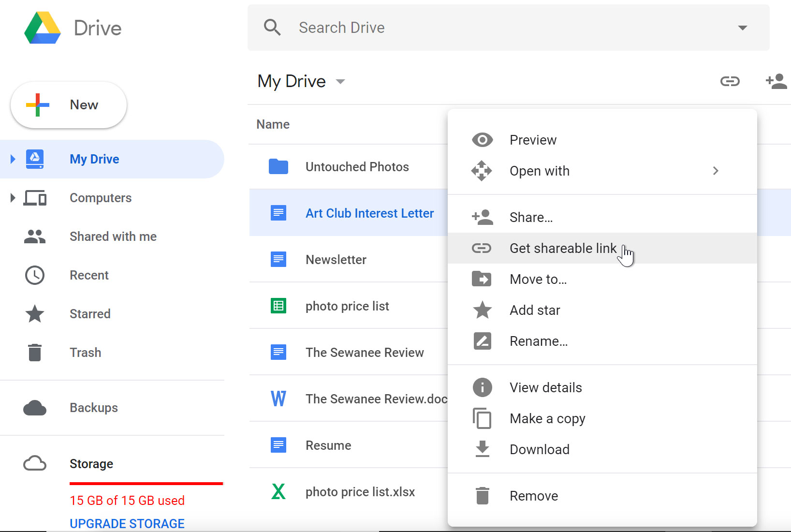Click the red storage usage bar

click(x=146, y=483)
